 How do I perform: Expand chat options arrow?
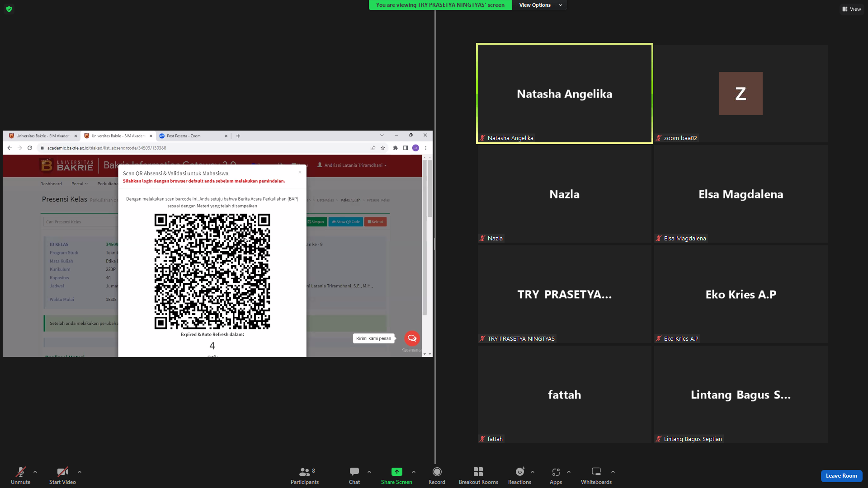(369, 472)
